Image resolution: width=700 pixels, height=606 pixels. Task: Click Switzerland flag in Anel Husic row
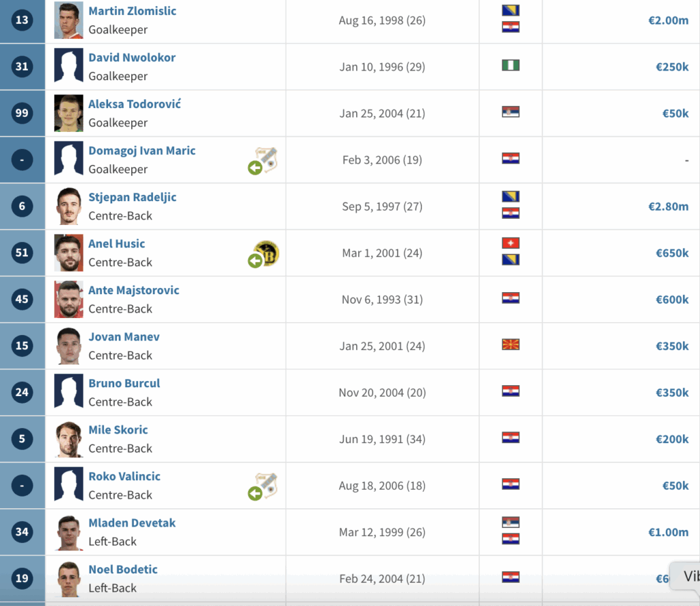tap(510, 243)
